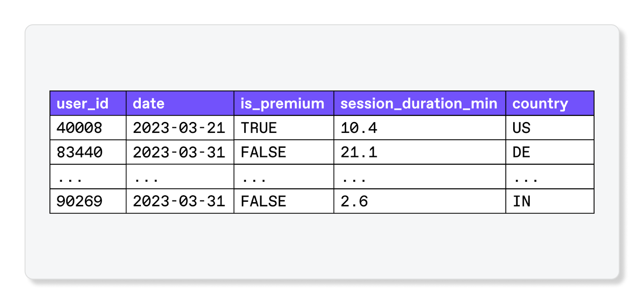Viewport: 644px width, 304px height.
Task: Click the country cell US
Action: [521, 128]
